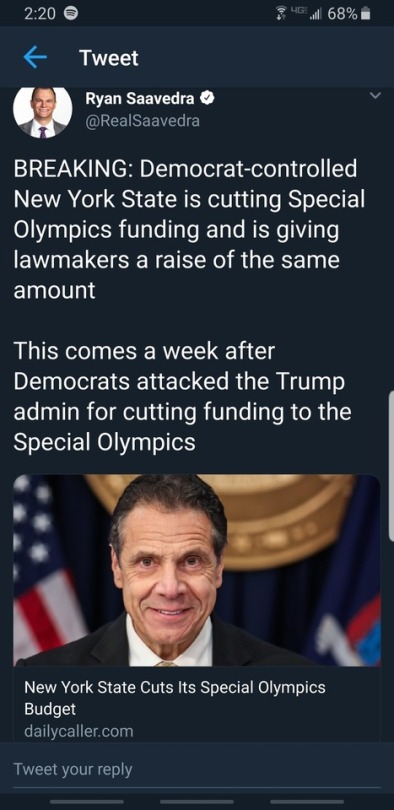Open the Daily Caller article image
This screenshot has height=810, width=394.
(x=197, y=570)
